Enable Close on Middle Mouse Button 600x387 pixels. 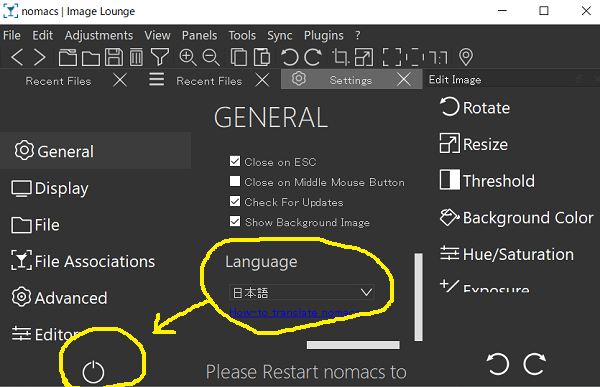coord(235,181)
